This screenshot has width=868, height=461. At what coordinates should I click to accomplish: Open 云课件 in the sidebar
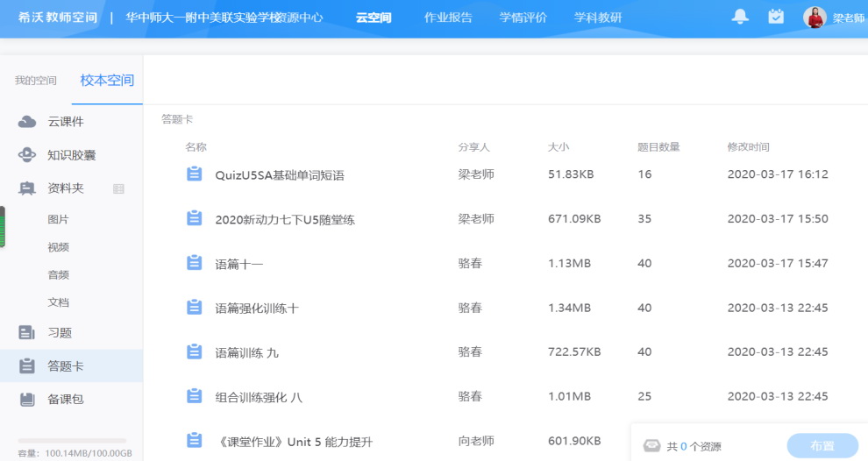(x=65, y=122)
